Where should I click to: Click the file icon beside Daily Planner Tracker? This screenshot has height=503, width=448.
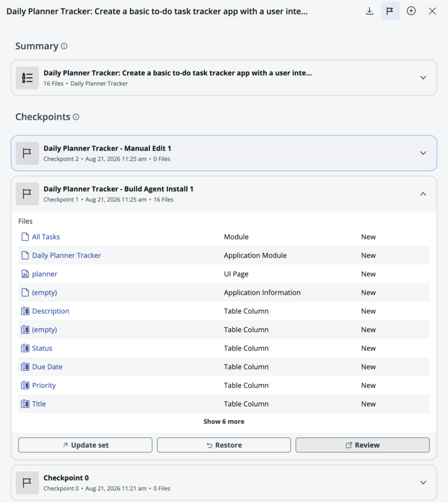[x=25, y=255]
